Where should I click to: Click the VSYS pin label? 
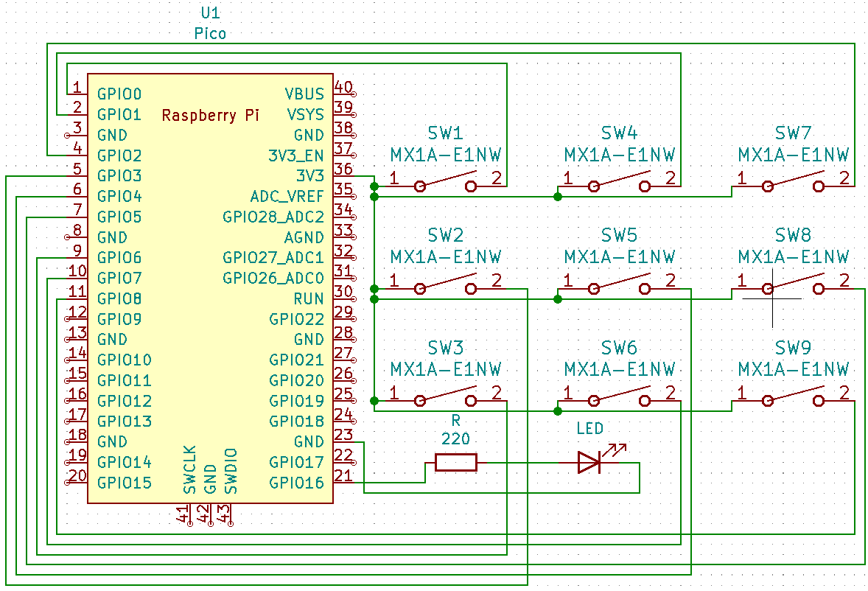tap(306, 114)
